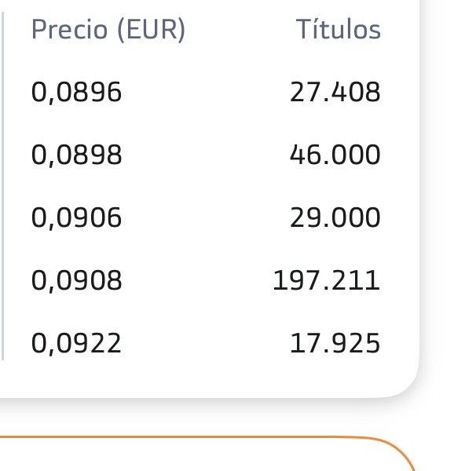Click the 17.925 titles value
476x471 pixels.
[335, 343]
